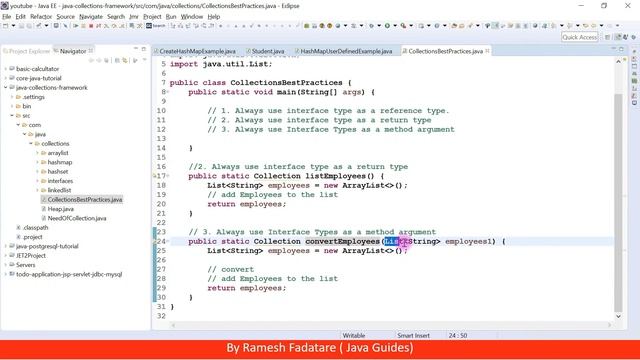Click the Navigator Back arrow icon
The image size is (640, 360).
(x=91, y=60)
